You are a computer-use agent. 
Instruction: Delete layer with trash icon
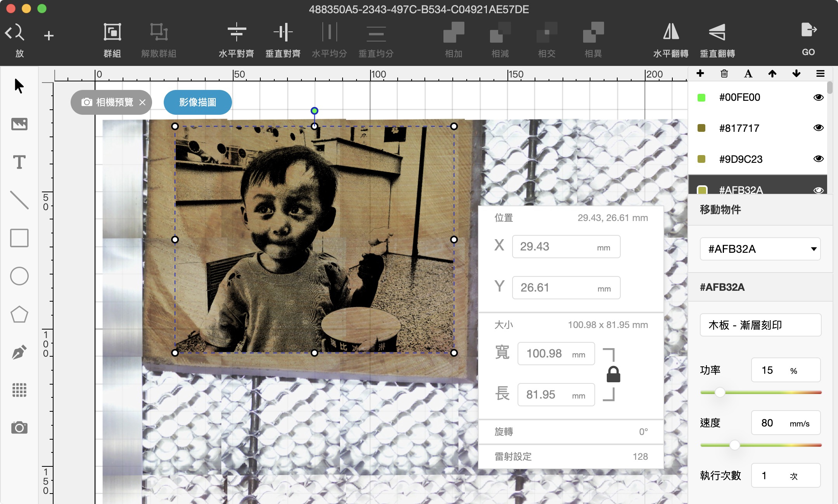coord(724,74)
